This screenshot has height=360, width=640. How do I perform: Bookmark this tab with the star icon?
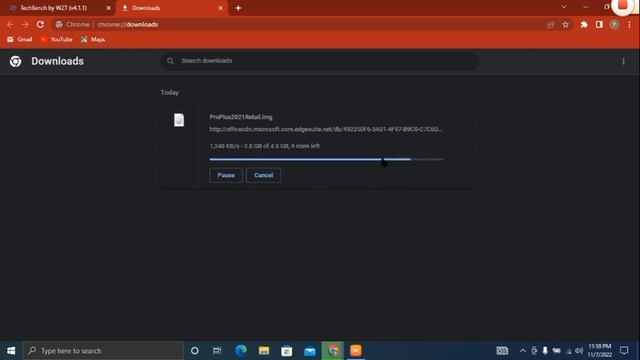pyautogui.click(x=565, y=25)
